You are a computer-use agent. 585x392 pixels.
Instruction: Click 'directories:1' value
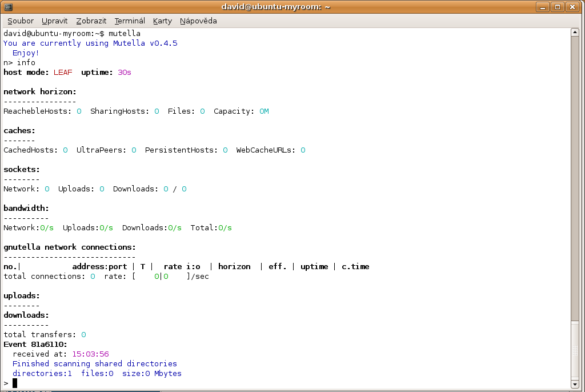coord(42,373)
